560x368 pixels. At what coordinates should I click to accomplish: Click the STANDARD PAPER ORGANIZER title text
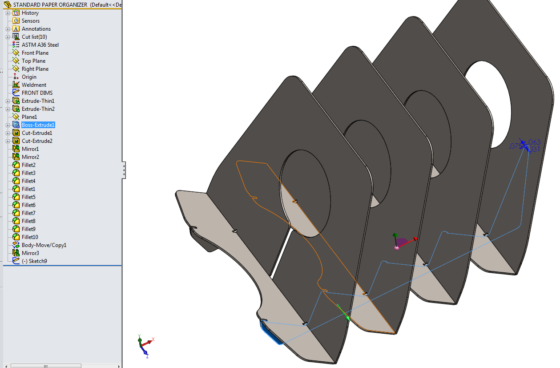pos(50,5)
